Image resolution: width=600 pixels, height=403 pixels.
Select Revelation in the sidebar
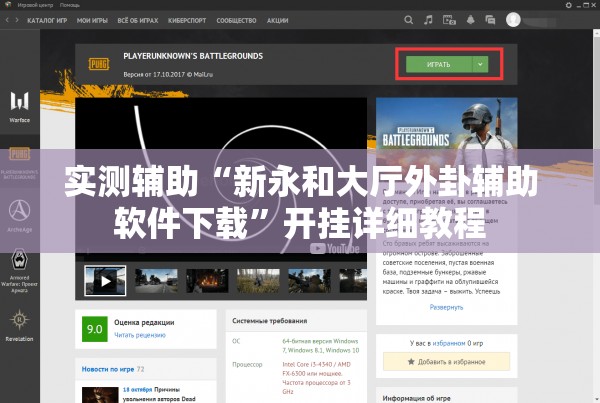(20, 326)
